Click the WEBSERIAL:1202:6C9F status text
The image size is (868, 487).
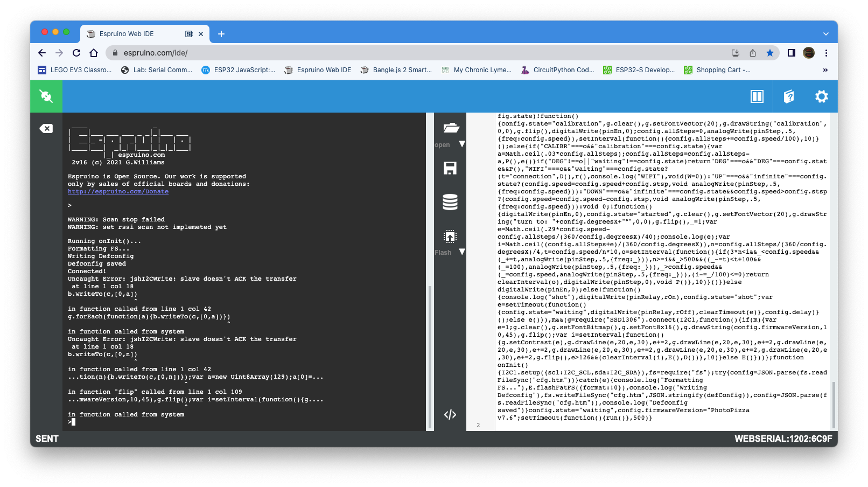pyautogui.click(x=783, y=439)
